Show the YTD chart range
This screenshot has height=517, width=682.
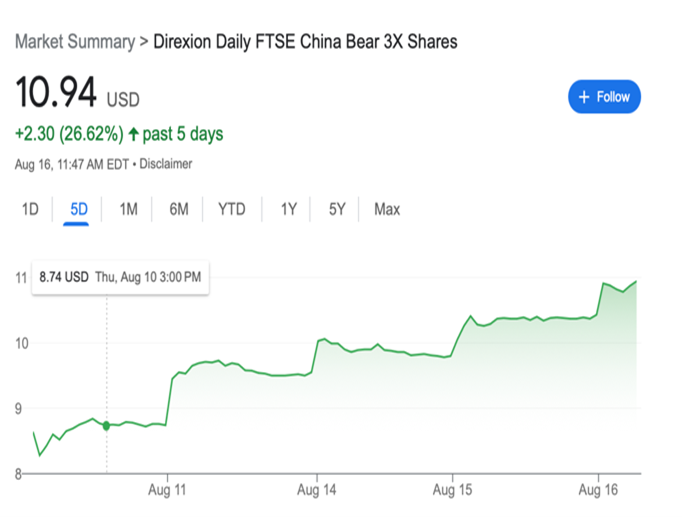click(x=232, y=209)
